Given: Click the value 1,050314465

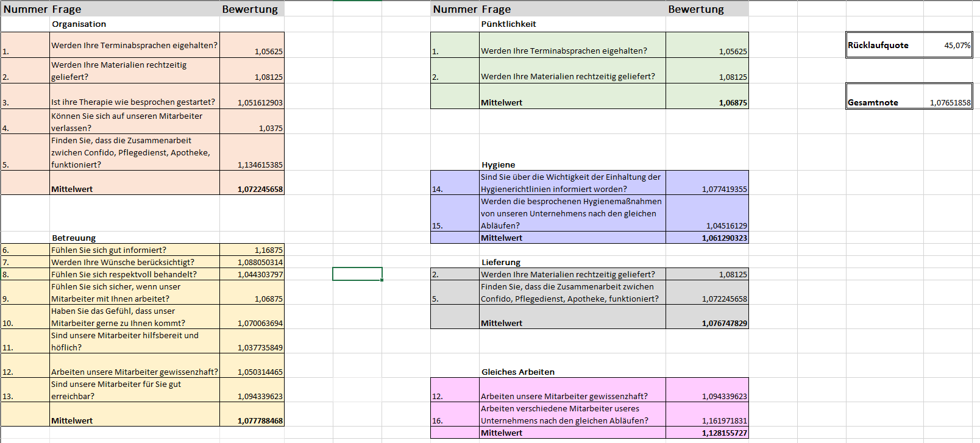Looking at the screenshot, I should click(x=252, y=366).
